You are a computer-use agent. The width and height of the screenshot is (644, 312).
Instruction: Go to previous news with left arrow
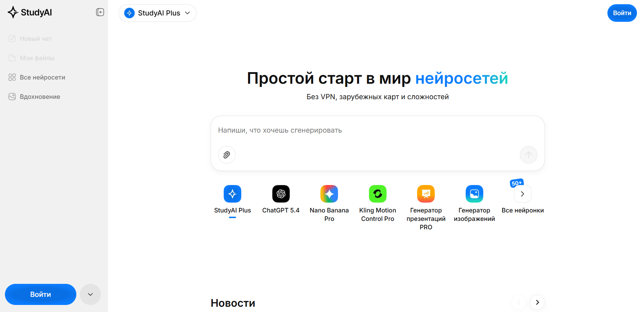click(x=519, y=302)
